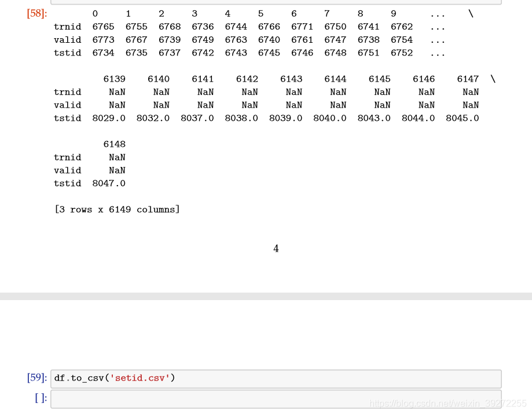532x414 pixels.
Task: Select column header 6146
Action: click(x=424, y=79)
